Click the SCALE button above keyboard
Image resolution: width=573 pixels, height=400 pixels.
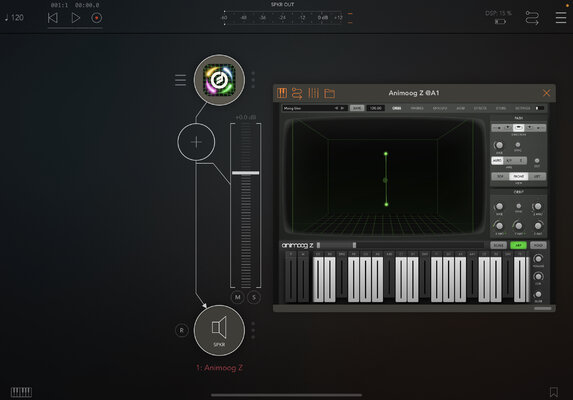pos(498,245)
